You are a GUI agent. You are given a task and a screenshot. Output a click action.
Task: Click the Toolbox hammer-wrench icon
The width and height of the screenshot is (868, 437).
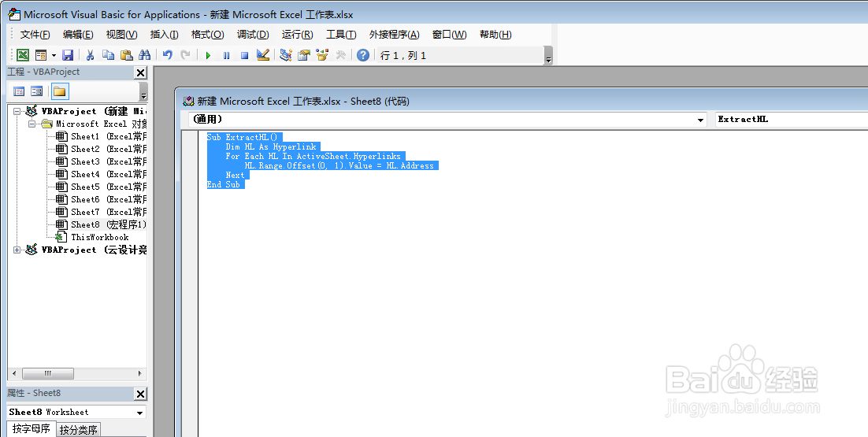pos(340,55)
